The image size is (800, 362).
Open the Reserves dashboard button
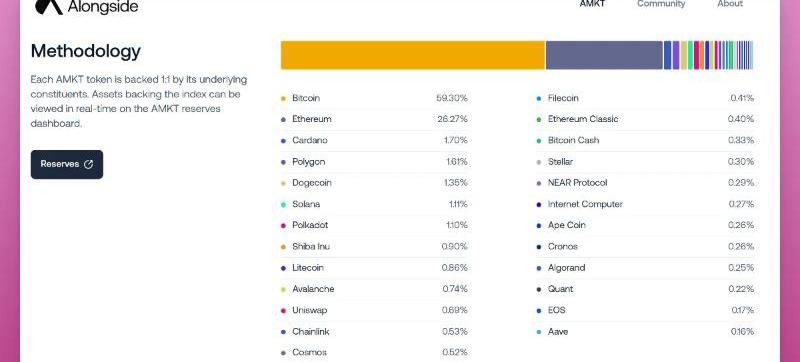67,164
